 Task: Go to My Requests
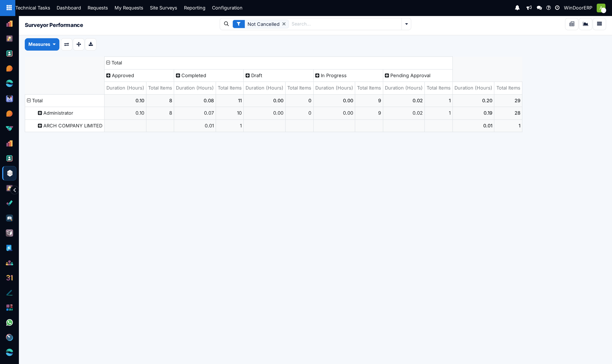[129, 8]
